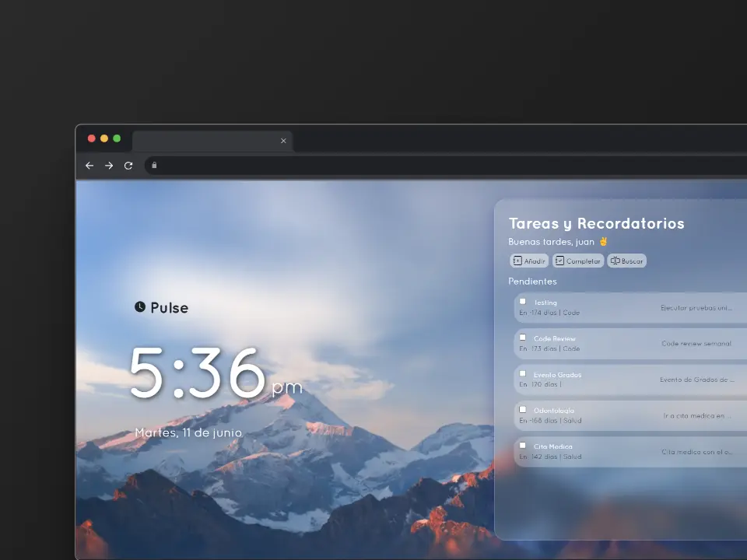Check the Testing task checkbox
747x560 pixels.
tap(523, 302)
